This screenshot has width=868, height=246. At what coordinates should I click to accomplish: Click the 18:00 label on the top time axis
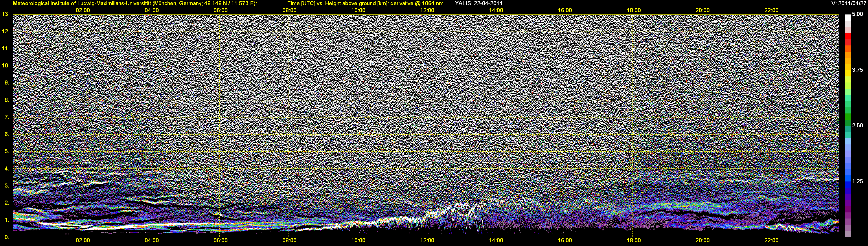(x=633, y=10)
